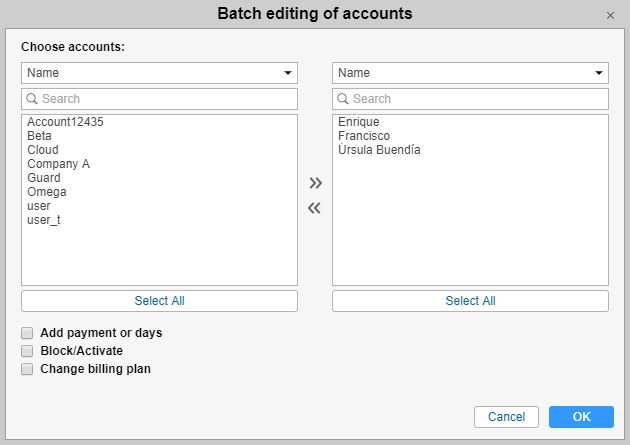This screenshot has width=630, height=445.
Task: Open the left Name filter dropdown
Action: (159, 73)
